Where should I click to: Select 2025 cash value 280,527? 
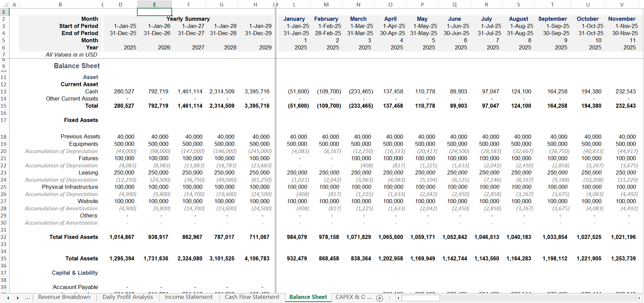(124, 91)
